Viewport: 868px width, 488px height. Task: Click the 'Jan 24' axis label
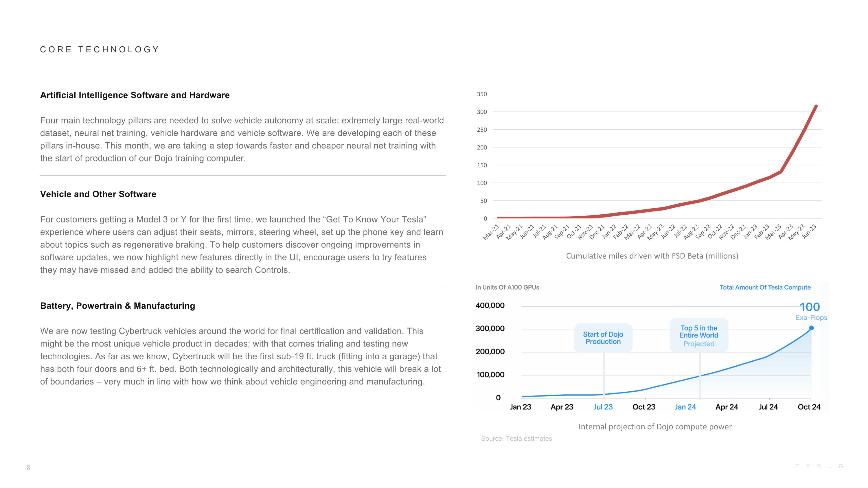click(685, 407)
